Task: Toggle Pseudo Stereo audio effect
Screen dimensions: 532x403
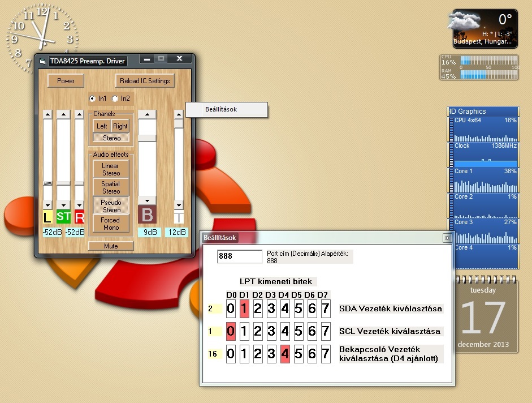Action: coord(111,206)
